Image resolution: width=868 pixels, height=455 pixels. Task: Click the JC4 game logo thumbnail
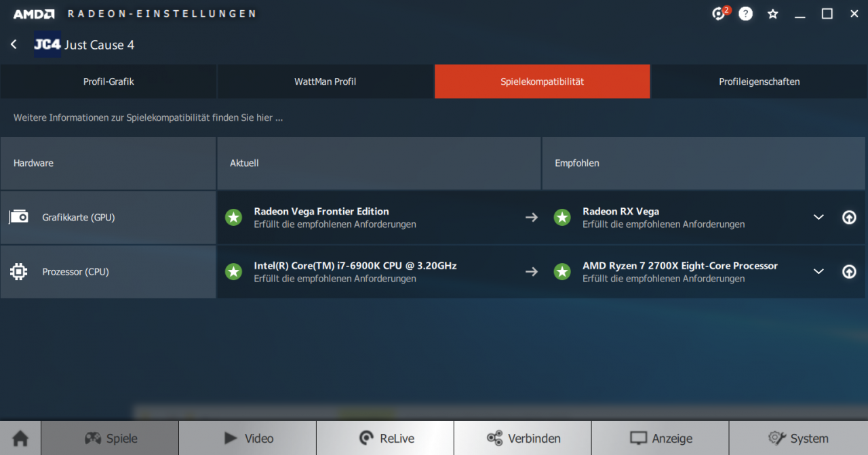(47, 44)
